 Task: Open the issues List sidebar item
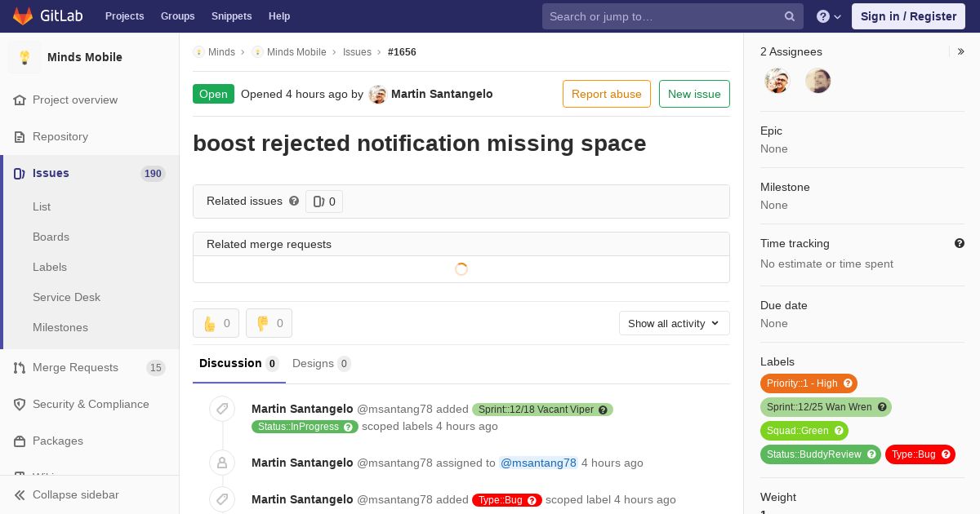point(42,206)
